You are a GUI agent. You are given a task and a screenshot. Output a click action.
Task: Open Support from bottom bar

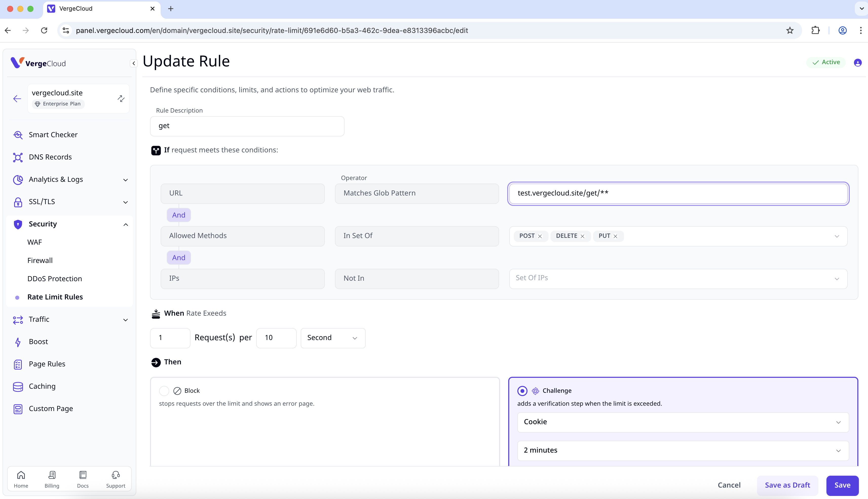click(116, 479)
